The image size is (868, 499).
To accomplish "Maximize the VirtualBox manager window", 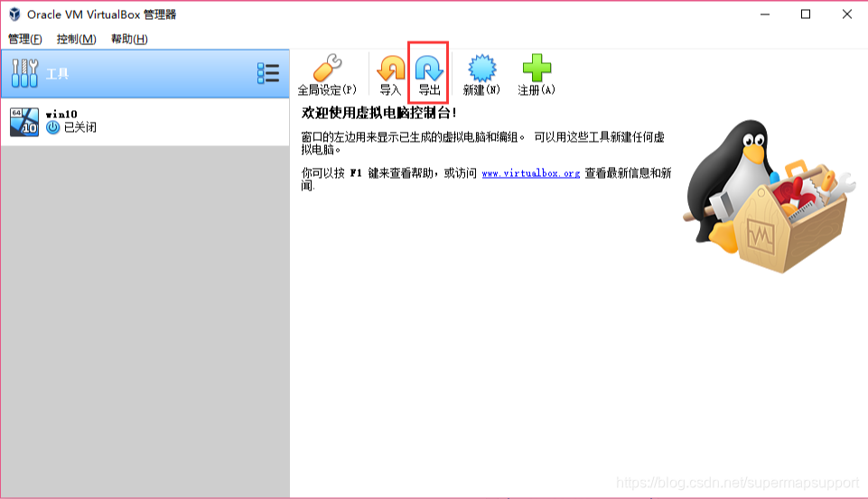I will click(806, 14).
